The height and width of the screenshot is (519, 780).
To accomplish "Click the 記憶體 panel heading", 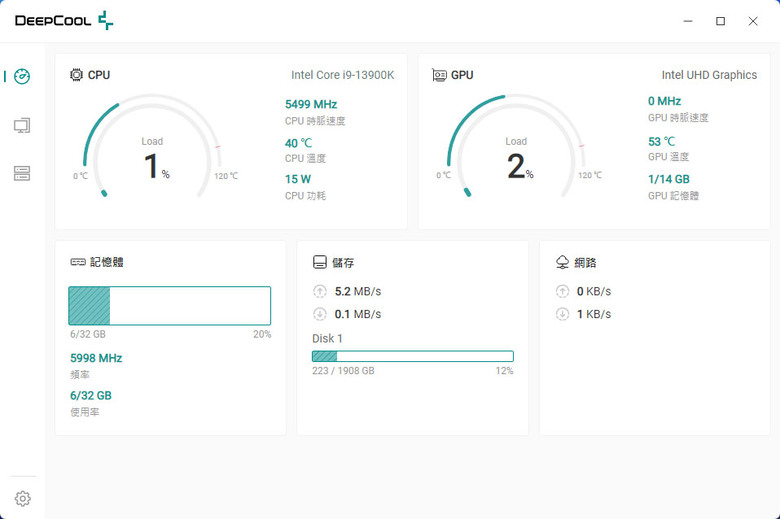I will point(106,262).
